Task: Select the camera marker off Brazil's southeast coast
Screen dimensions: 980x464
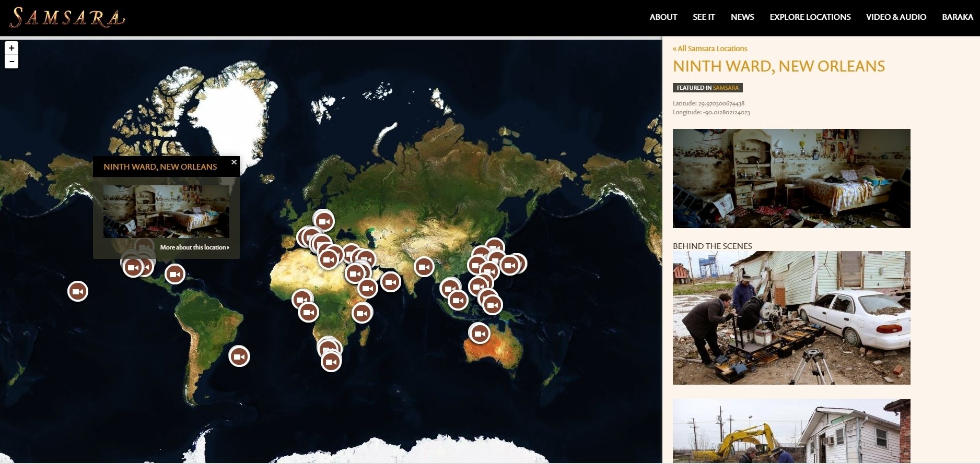Action: click(x=239, y=356)
